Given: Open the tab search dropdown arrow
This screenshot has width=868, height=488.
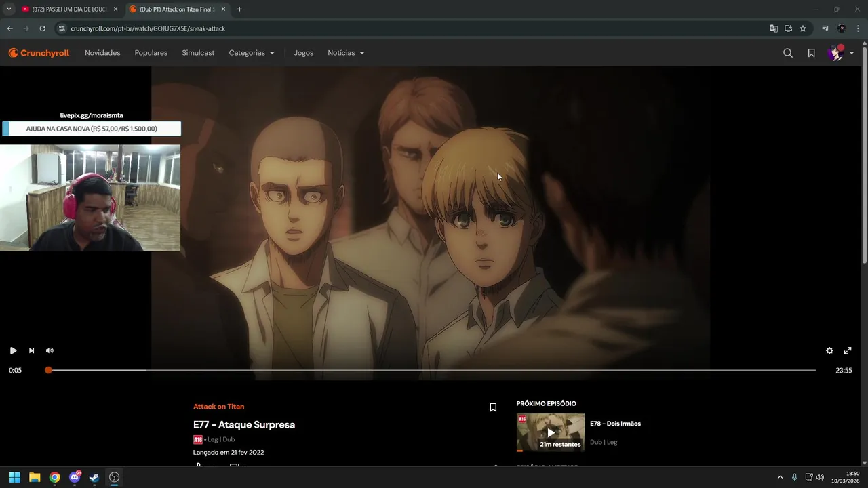Looking at the screenshot, I should 9,9.
